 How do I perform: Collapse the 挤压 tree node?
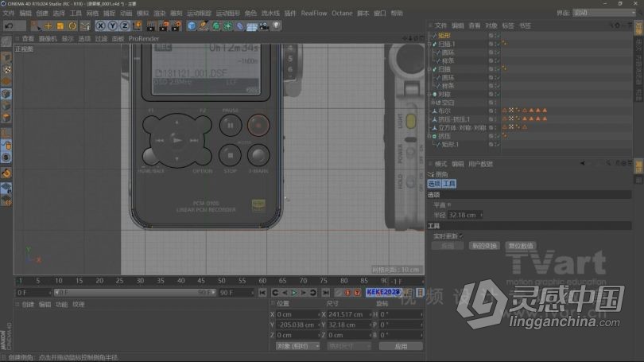click(429, 136)
